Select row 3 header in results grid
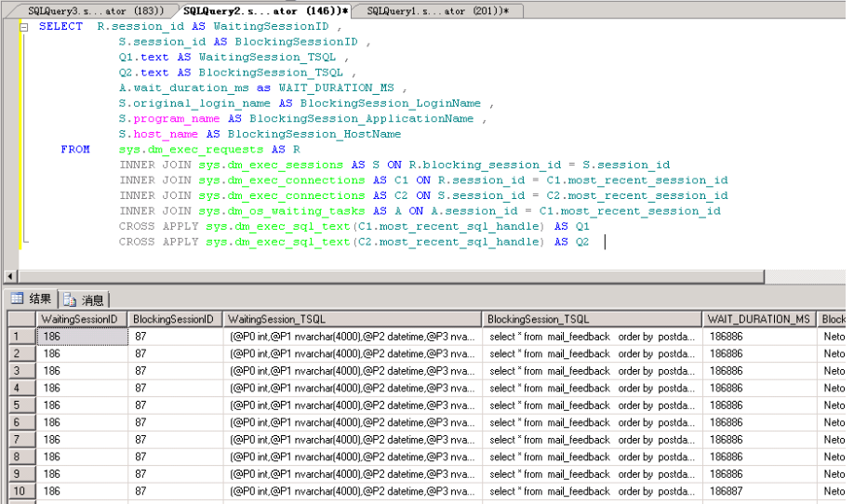 21,371
